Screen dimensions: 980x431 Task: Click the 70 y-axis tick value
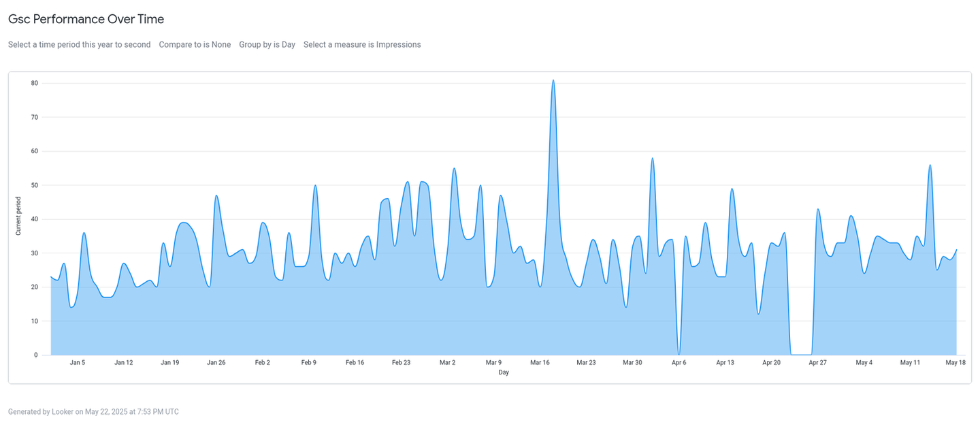34,117
